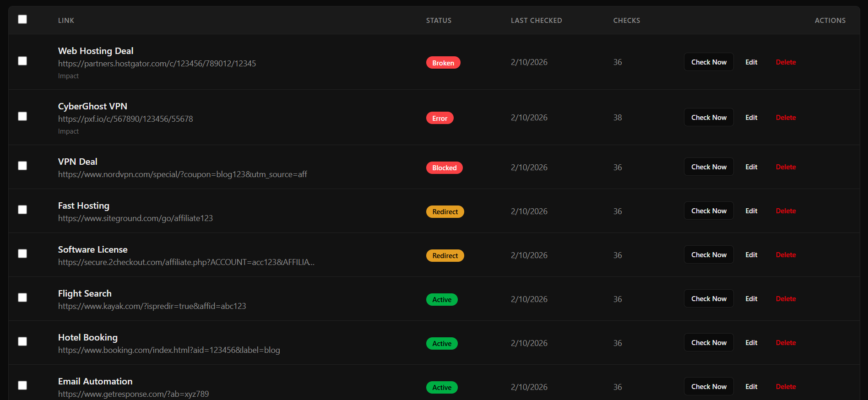The height and width of the screenshot is (400, 868).
Task: Select the Fast Hosting row checkbox
Action: [22, 210]
